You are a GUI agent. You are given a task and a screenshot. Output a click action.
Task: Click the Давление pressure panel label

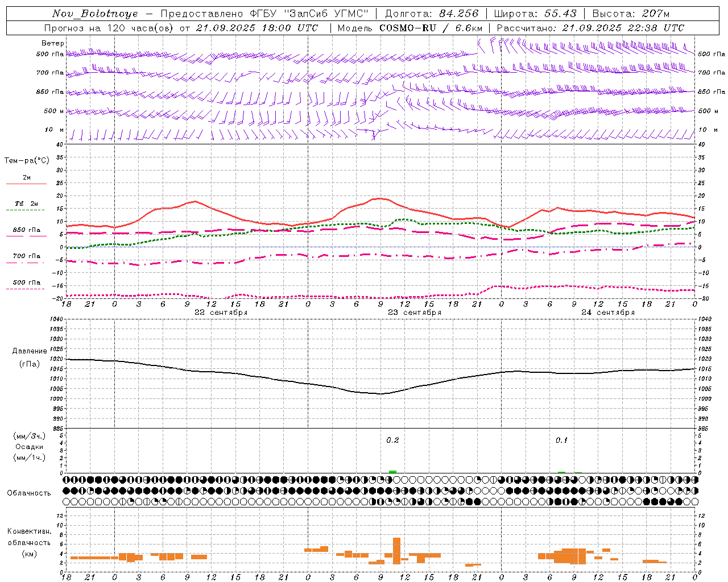click(x=30, y=351)
